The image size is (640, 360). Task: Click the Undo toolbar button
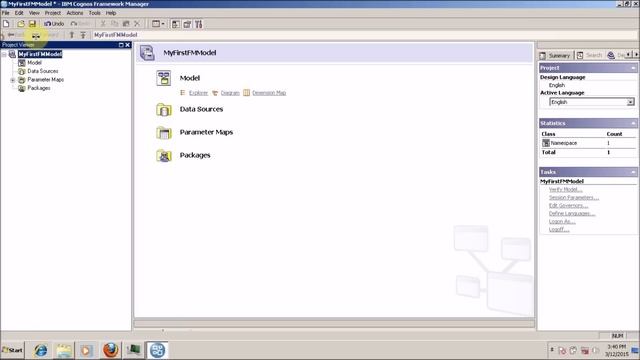click(54, 24)
